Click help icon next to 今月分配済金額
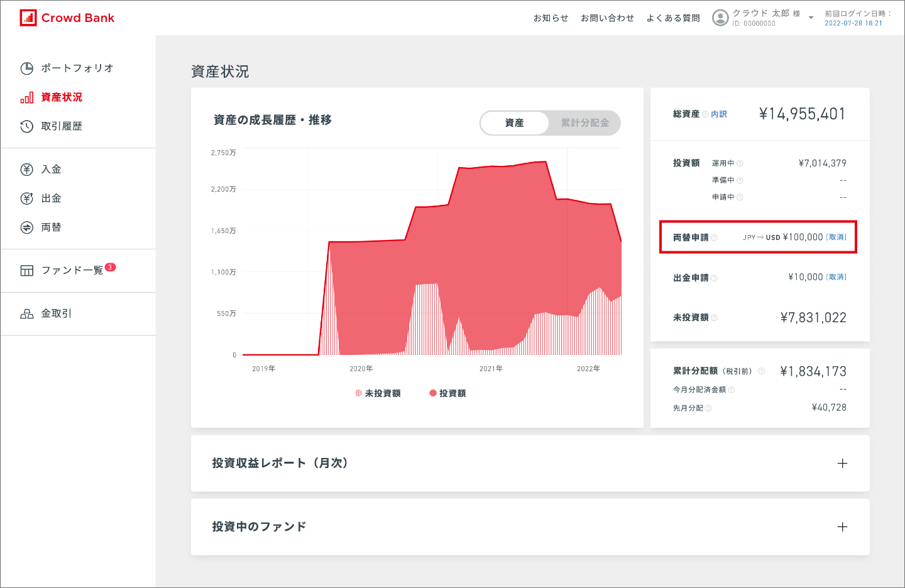The width and height of the screenshot is (905, 588). coord(732,390)
